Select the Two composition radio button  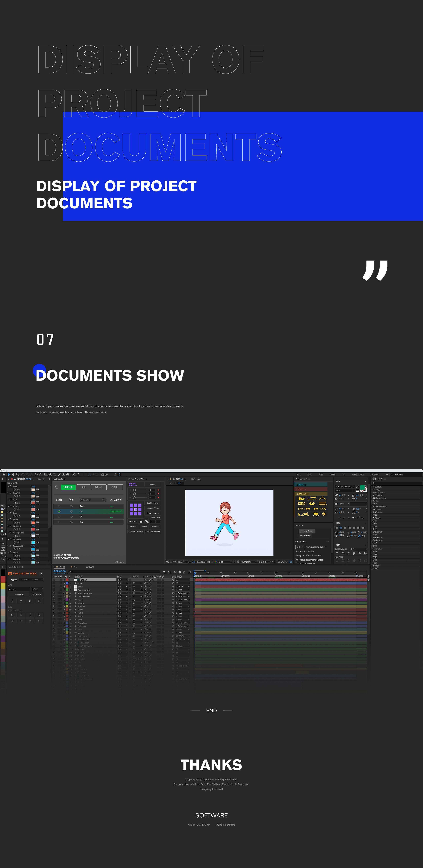pyautogui.click(x=59, y=506)
